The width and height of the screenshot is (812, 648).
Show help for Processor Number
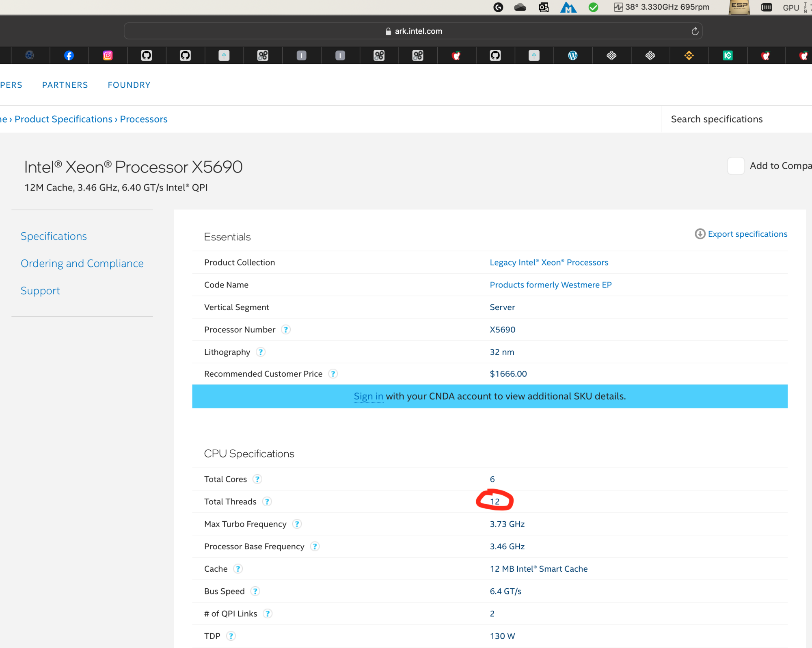(x=286, y=330)
